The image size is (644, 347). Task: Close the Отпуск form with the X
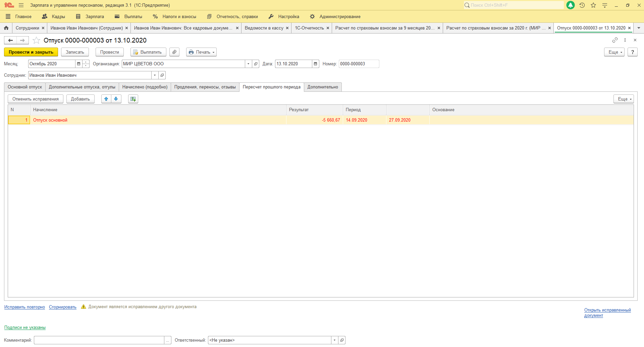pyautogui.click(x=635, y=40)
